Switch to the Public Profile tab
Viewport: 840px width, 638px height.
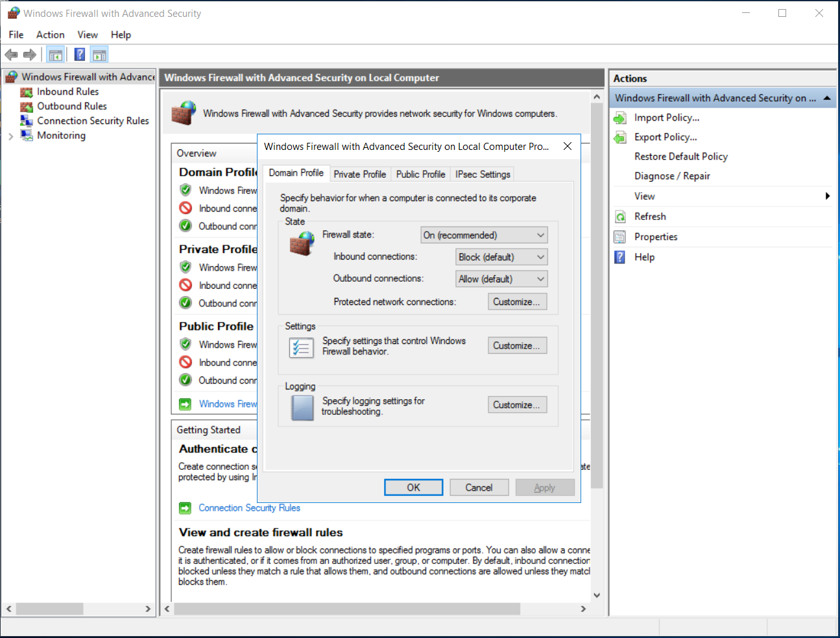coord(420,174)
